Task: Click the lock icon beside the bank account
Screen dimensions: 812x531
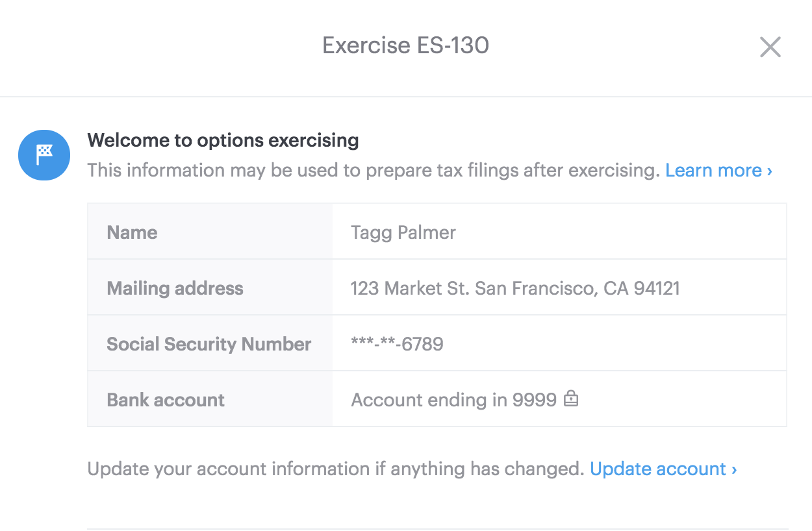Action: coord(570,399)
